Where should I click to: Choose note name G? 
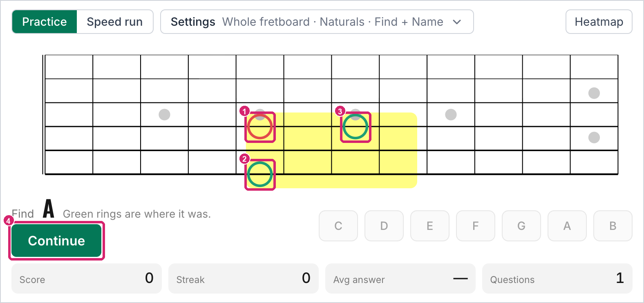[521, 226]
